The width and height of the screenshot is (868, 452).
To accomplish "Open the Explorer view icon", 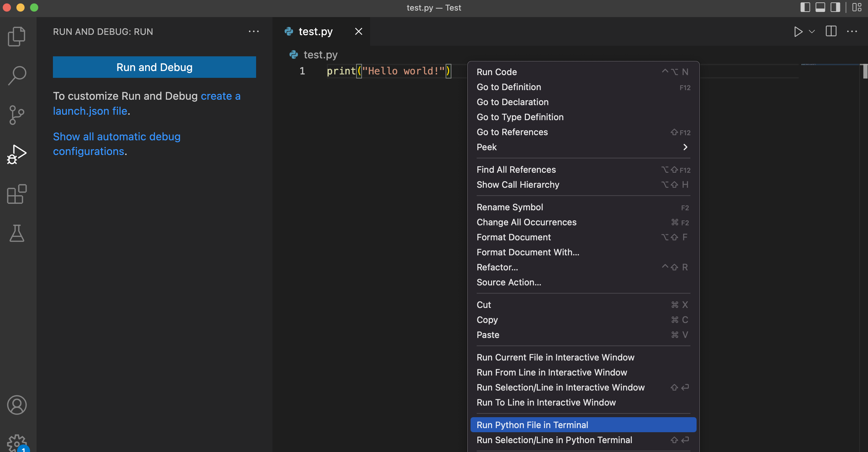I will coord(16,37).
